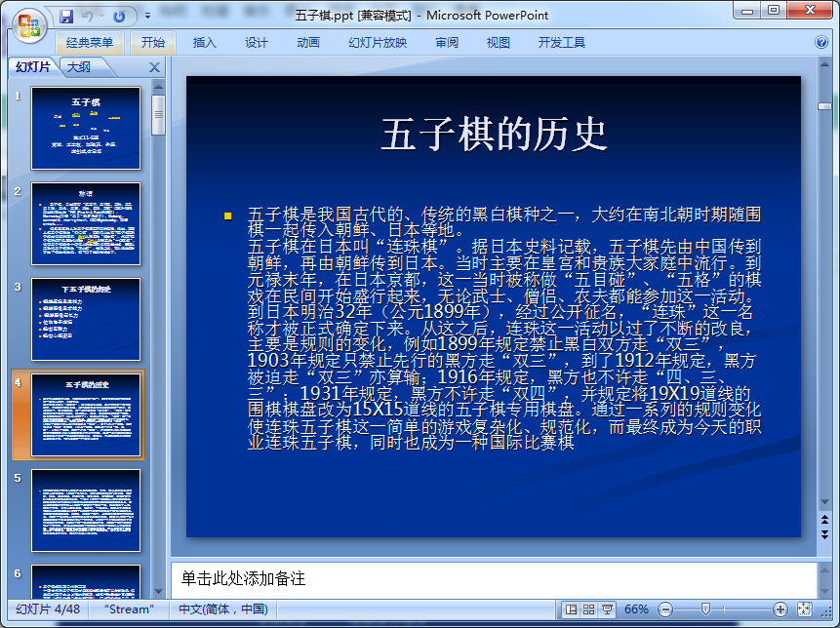The image size is (840, 628).
Task: Click the slide title 五子棋的历史
Action: (x=494, y=134)
